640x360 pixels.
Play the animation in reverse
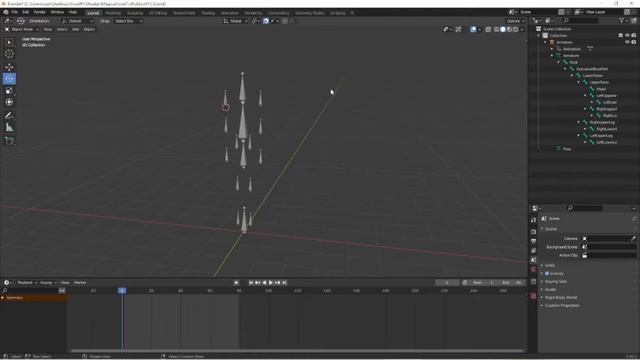point(264,282)
